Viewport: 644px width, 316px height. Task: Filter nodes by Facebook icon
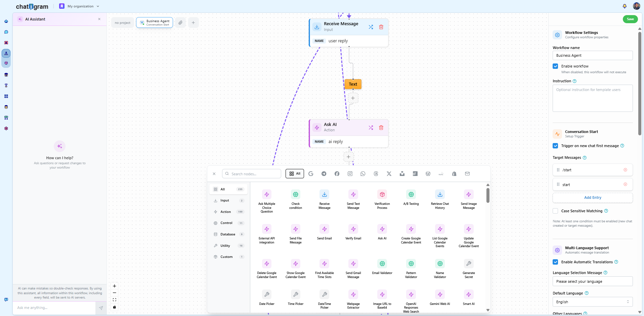point(337,174)
